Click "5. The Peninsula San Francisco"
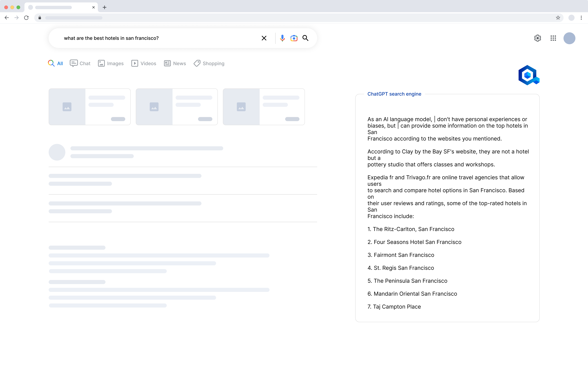Viewport: 588px width, 380px height. (407, 281)
